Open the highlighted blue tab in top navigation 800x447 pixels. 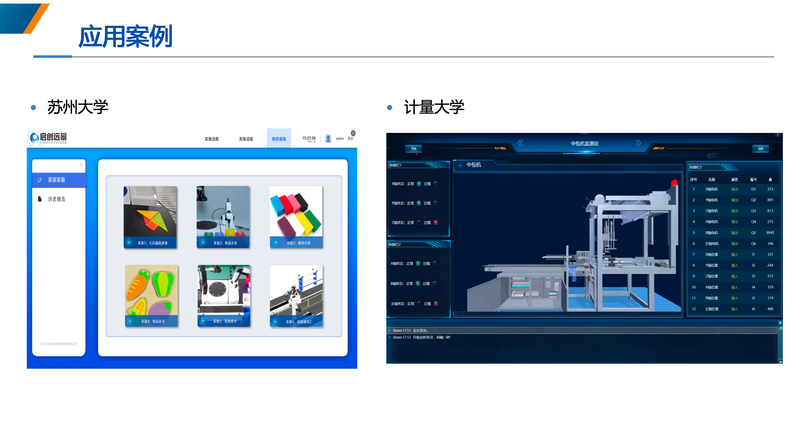[x=279, y=139]
